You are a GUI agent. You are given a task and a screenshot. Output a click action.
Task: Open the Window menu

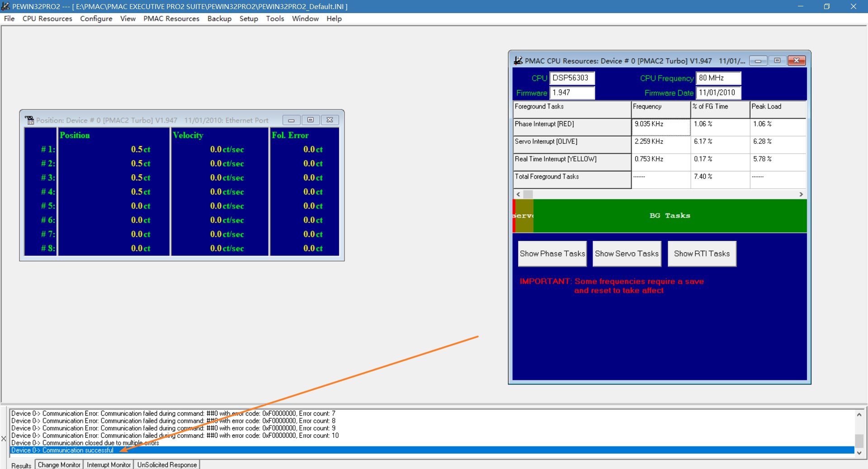305,19
